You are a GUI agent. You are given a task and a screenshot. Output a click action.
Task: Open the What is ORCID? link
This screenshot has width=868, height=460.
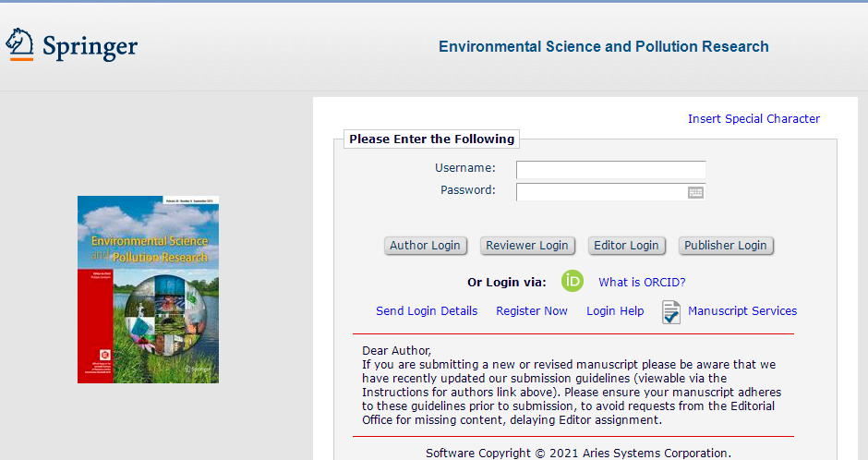[x=642, y=283]
